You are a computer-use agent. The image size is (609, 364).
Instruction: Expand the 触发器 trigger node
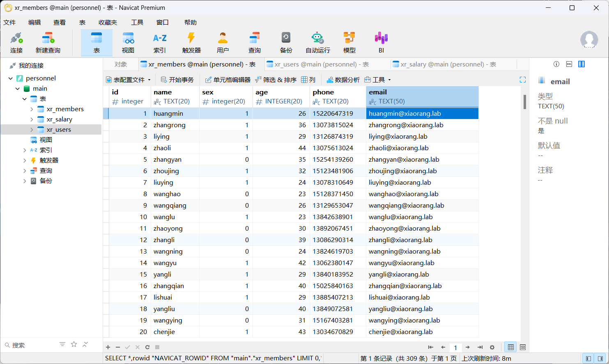coord(25,160)
